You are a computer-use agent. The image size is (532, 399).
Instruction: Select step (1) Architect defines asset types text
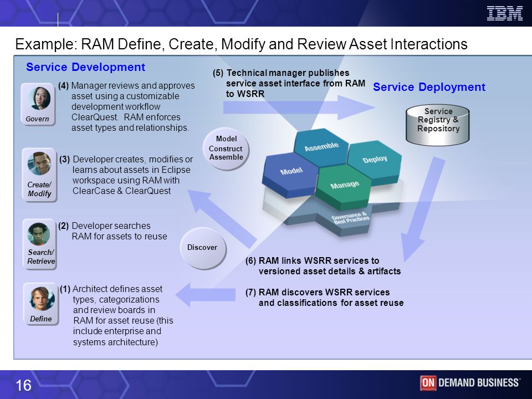click(116, 315)
